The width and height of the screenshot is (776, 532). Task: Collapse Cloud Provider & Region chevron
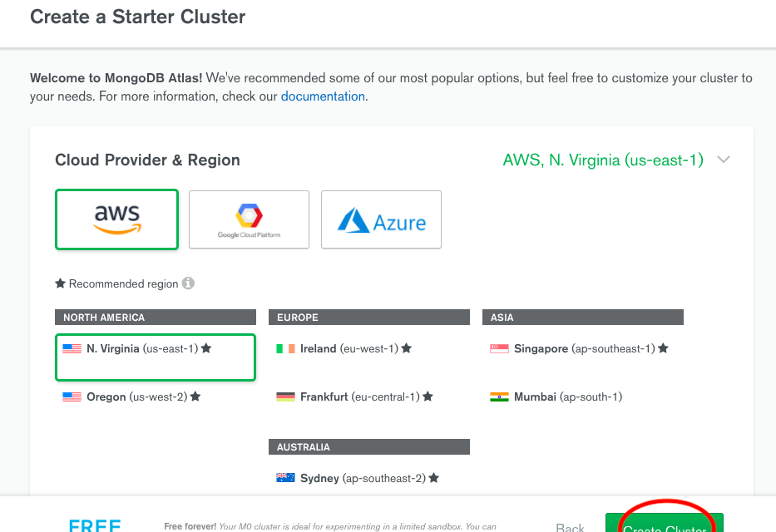click(724, 160)
